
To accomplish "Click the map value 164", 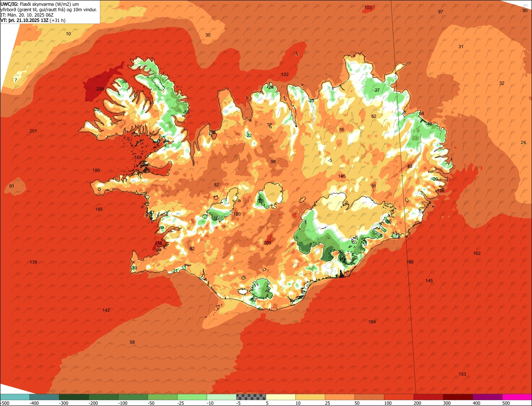I will pyautogui.click(x=372, y=322).
